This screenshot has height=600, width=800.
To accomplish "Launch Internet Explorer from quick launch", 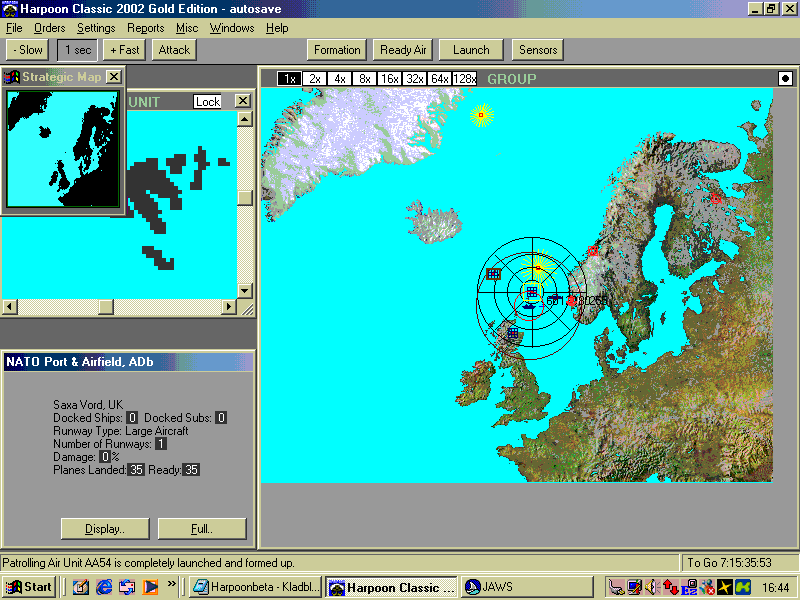I will tap(104, 587).
